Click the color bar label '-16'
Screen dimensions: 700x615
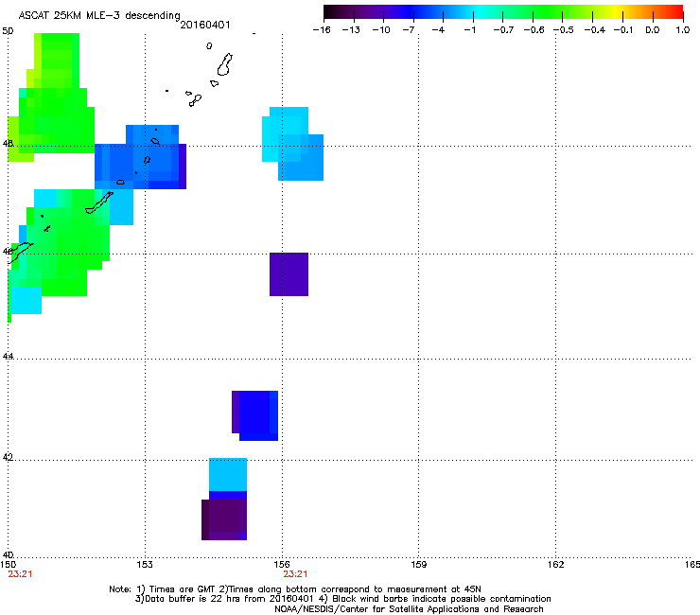click(322, 30)
